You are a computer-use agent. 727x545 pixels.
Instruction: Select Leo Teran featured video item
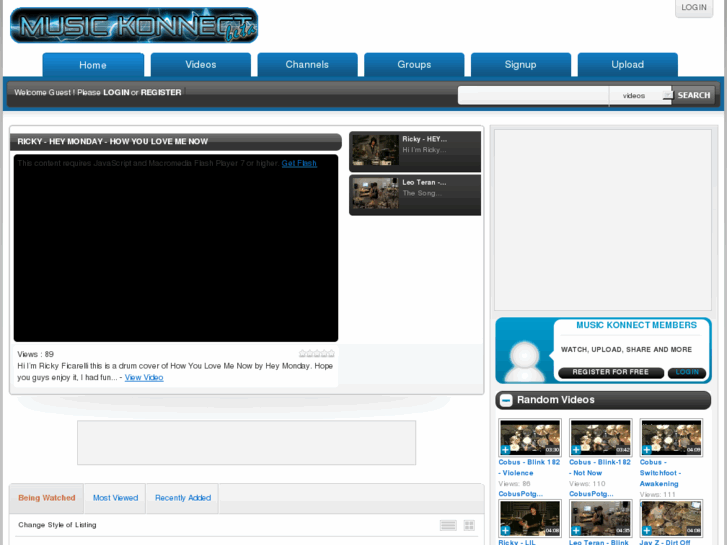415,195
